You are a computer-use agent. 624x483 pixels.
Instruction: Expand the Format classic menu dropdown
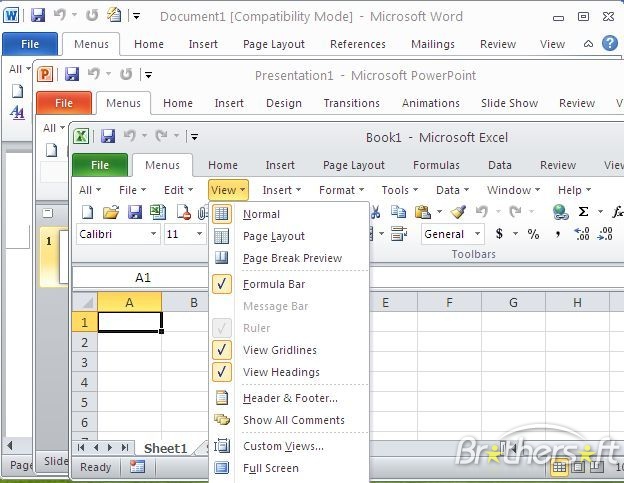(x=341, y=190)
